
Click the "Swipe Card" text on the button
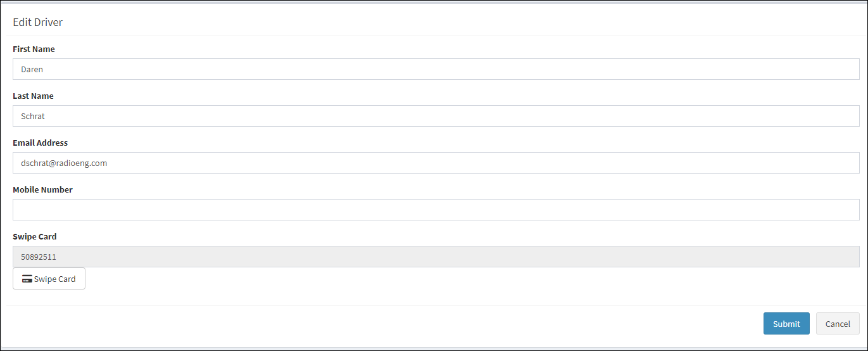point(55,279)
